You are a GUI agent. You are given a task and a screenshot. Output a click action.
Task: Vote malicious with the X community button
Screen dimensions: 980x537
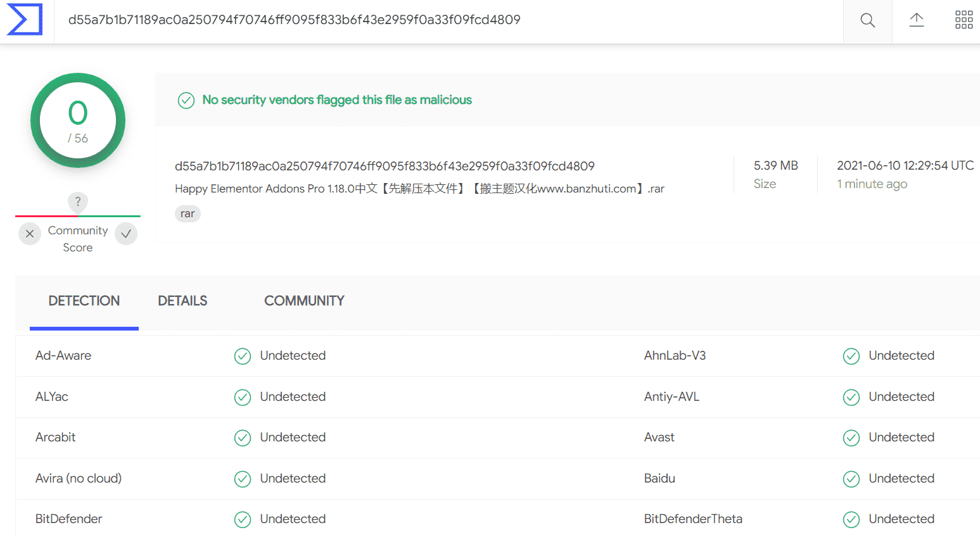[30, 234]
